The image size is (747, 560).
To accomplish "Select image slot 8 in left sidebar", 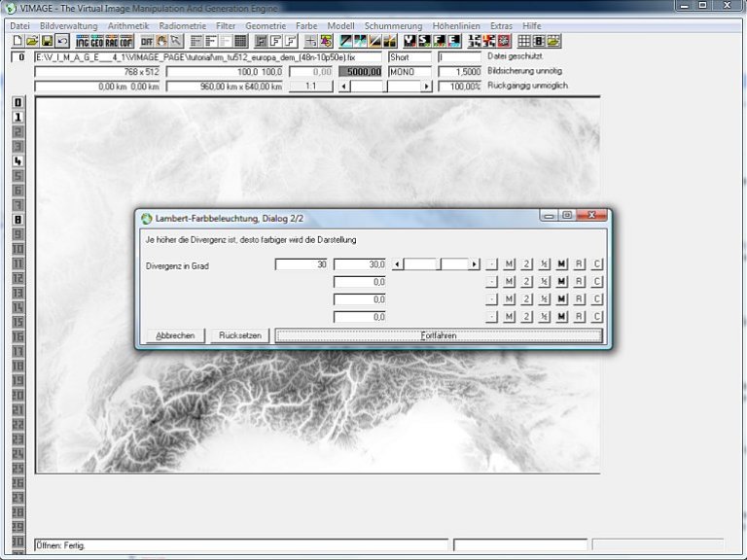I will pyautogui.click(x=18, y=219).
